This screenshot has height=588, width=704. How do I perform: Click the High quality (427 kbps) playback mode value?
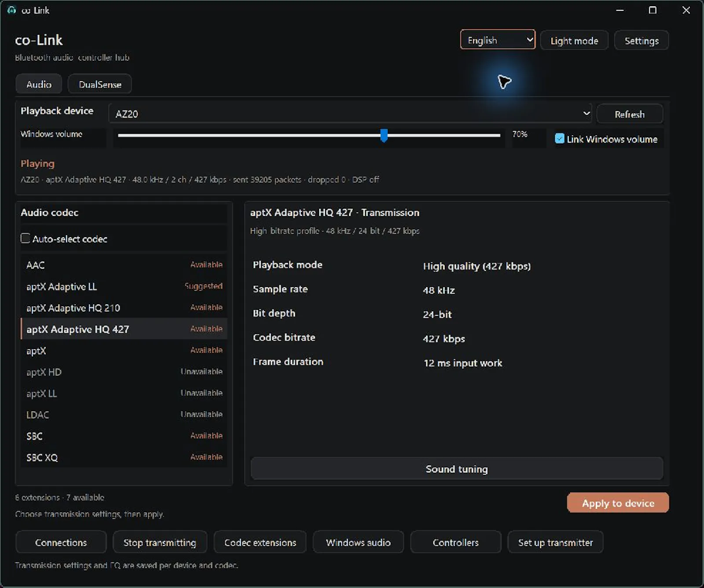coord(477,266)
